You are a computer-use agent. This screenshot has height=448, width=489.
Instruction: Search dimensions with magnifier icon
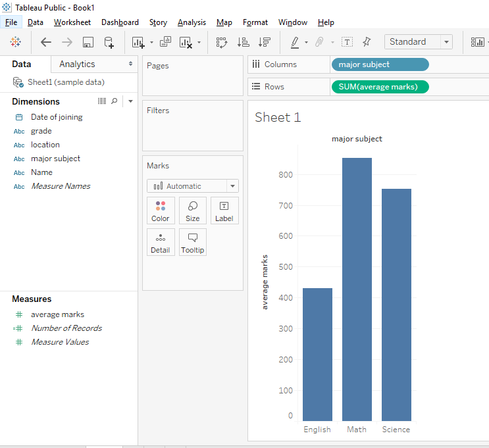point(115,101)
